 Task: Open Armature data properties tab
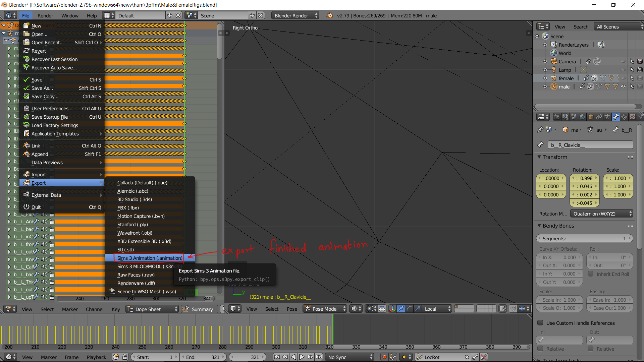tap(607, 117)
